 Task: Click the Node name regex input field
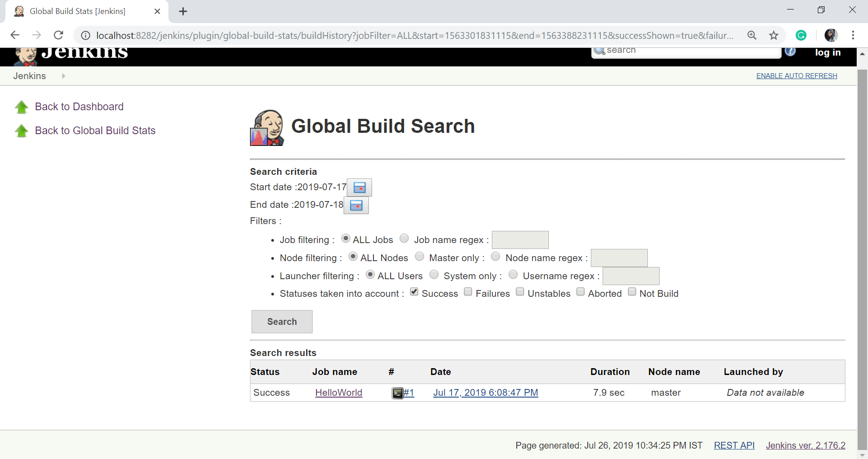tap(619, 258)
